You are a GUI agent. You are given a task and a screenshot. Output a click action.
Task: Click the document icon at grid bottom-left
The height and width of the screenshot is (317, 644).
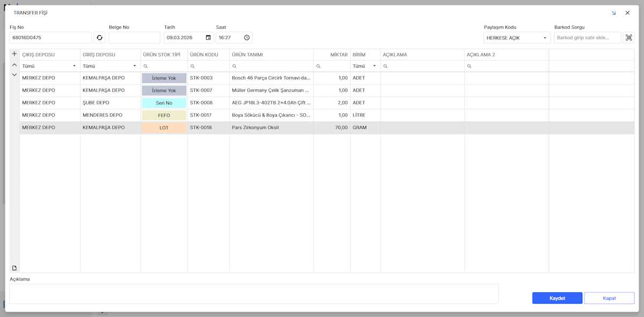tap(14, 268)
